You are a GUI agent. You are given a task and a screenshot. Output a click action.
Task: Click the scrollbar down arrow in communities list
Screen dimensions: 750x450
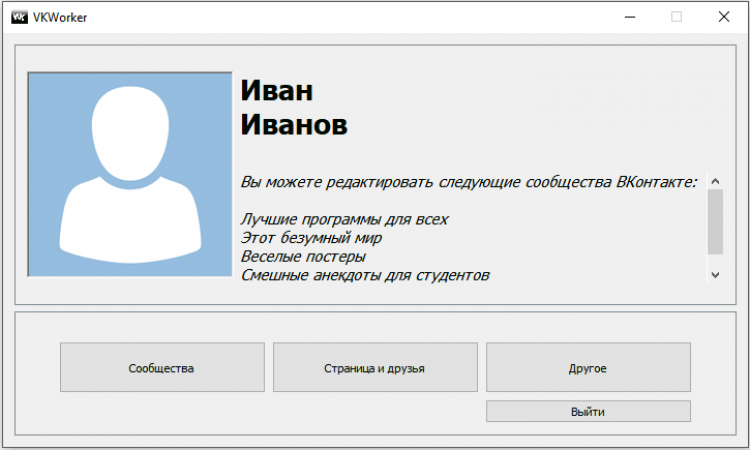pos(715,275)
